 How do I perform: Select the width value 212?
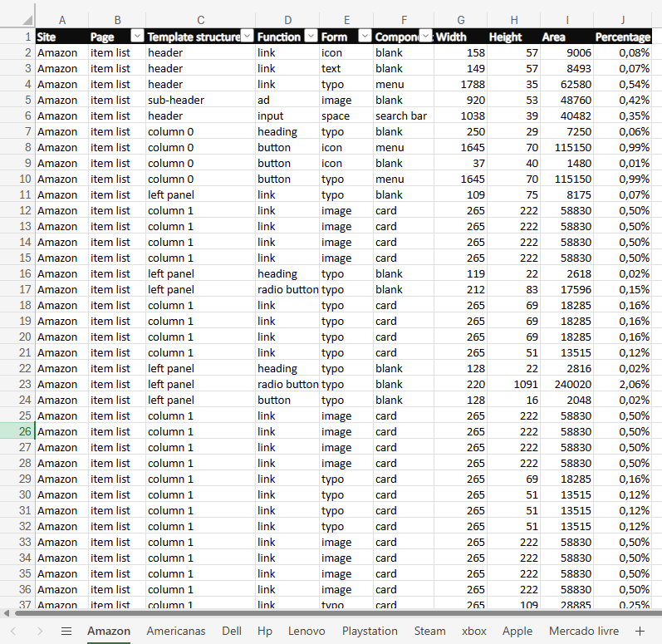461,289
